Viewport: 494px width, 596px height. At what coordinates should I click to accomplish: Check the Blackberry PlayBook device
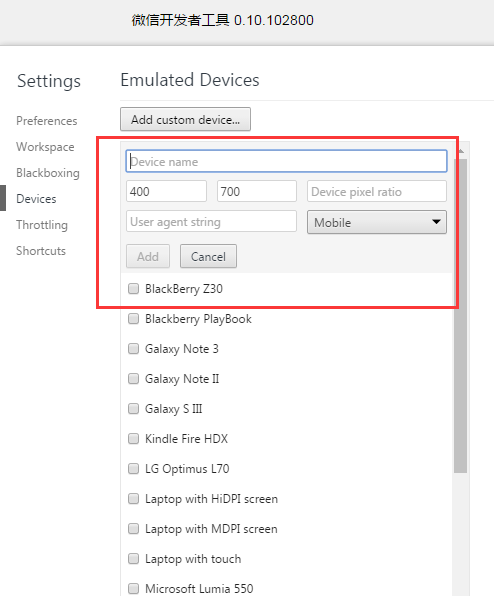pyautogui.click(x=133, y=319)
